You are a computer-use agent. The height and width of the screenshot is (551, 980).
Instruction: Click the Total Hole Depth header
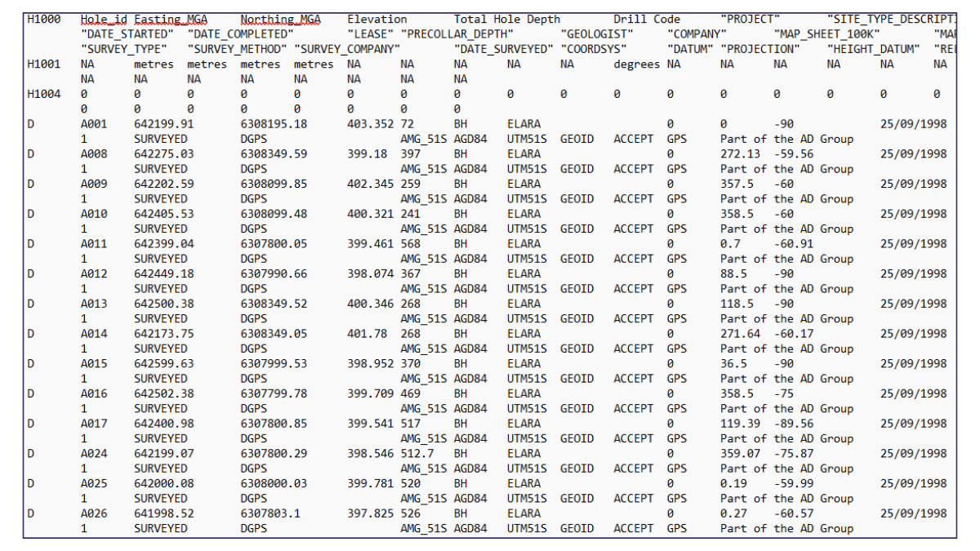(x=507, y=20)
